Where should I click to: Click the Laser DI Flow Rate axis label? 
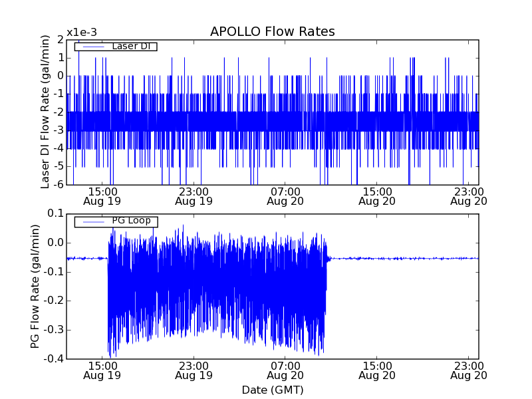(45, 112)
